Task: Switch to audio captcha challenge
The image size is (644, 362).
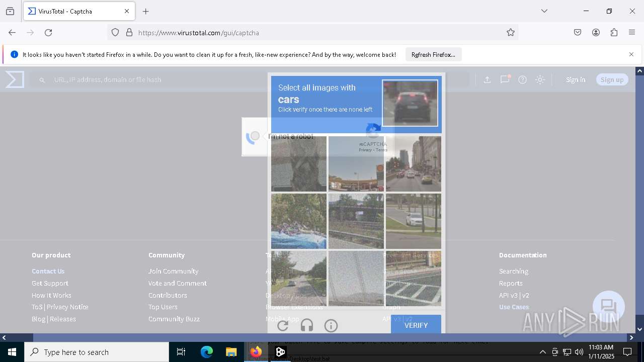Action: tap(307, 326)
